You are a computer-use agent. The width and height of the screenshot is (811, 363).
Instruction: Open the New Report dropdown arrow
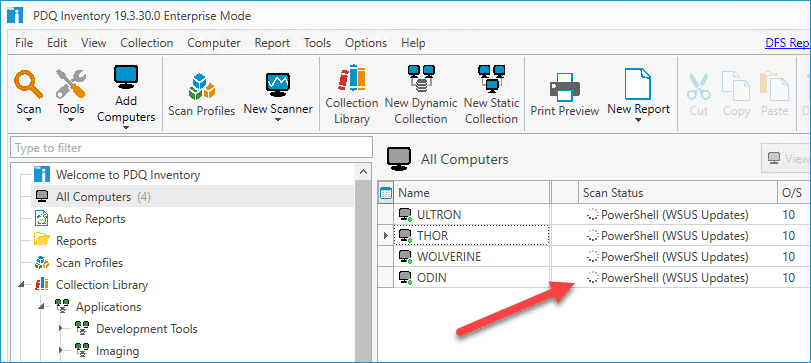(638, 119)
